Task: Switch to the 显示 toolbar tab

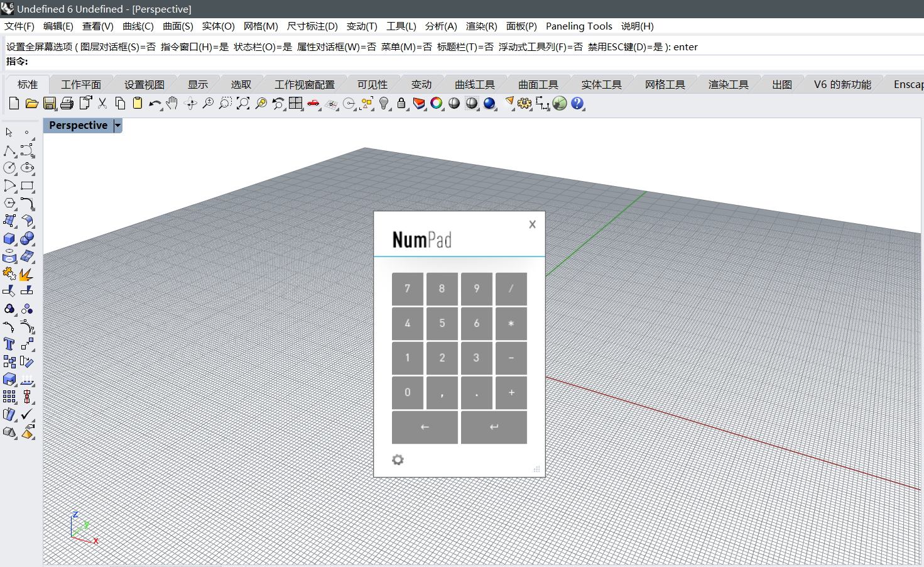Action: (198, 85)
